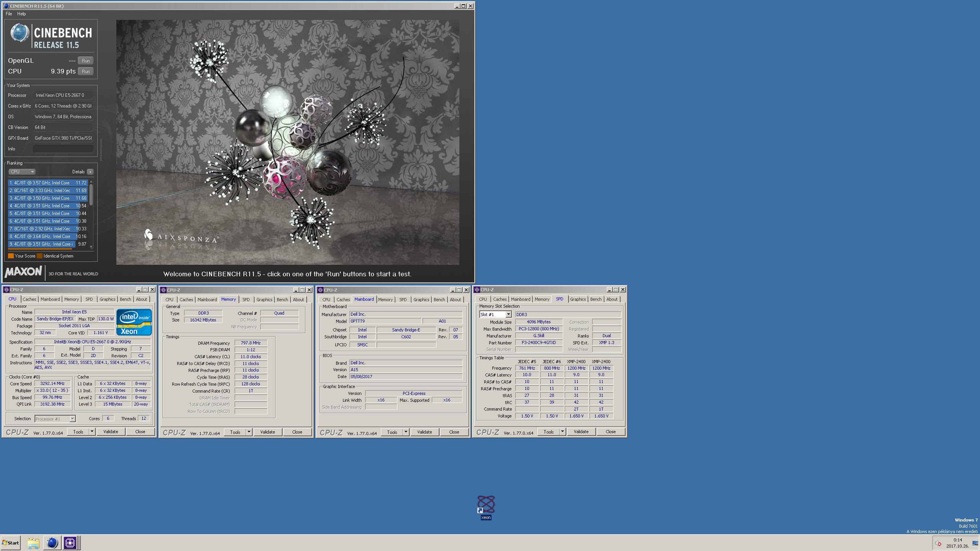
Task: Open the xeon desktop shortcut icon
Action: [x=486, y=505]
